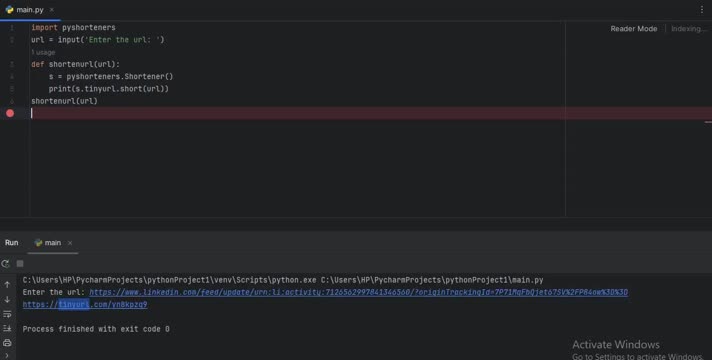Open the LinkedIn feed URL in console
The width and height of the screenshot is (712, 360).
pyautogui.click(x=358, y=292)
